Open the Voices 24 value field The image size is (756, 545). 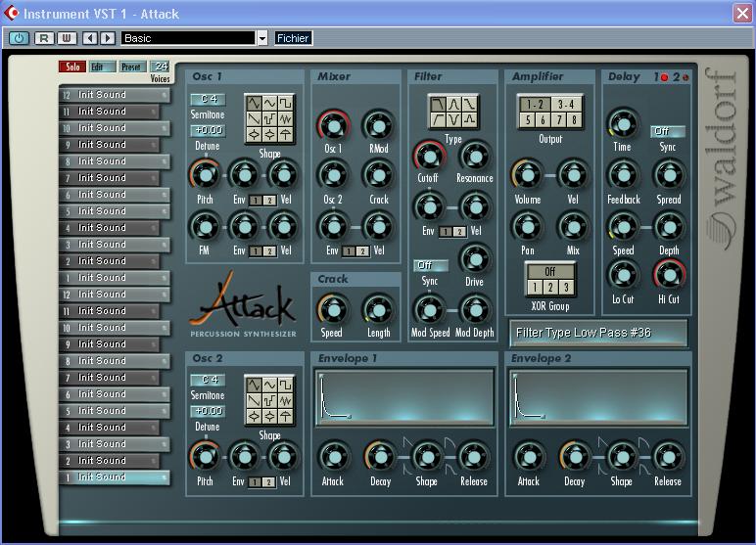click(161, 67)
